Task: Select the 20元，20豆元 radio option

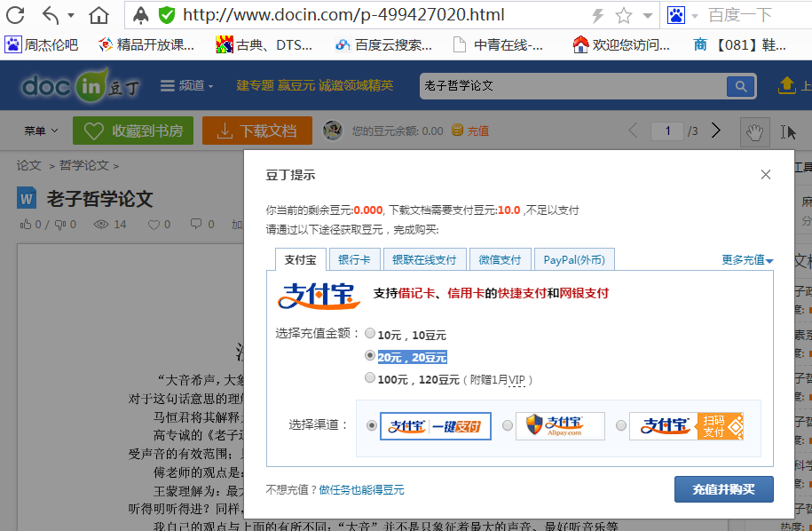Action: 370,356
